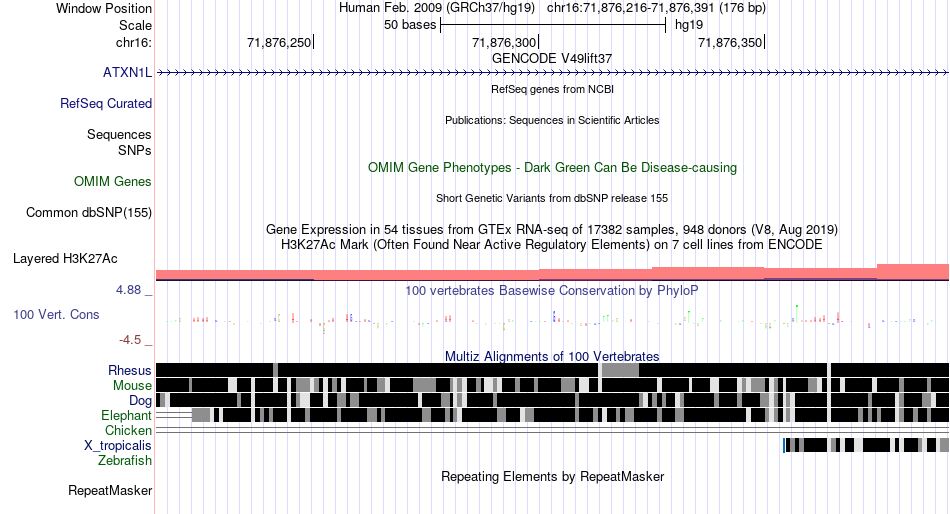The image size is (950, 514).
Task: Click the ATXN1L gene label
Action: tap(127, 73)
